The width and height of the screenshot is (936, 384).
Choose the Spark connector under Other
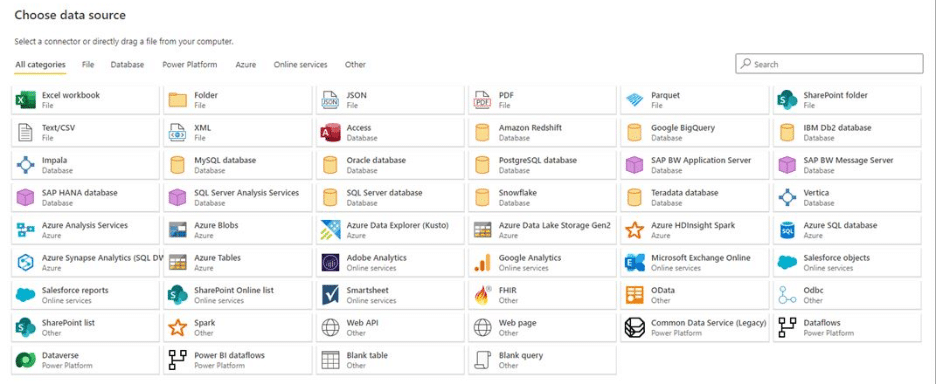(x=238, y=327)
